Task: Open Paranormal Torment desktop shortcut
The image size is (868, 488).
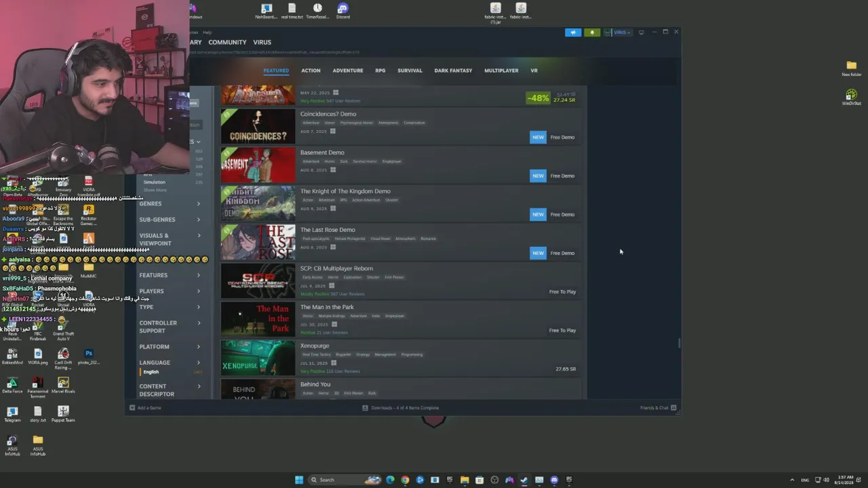Action: [38, 388]
